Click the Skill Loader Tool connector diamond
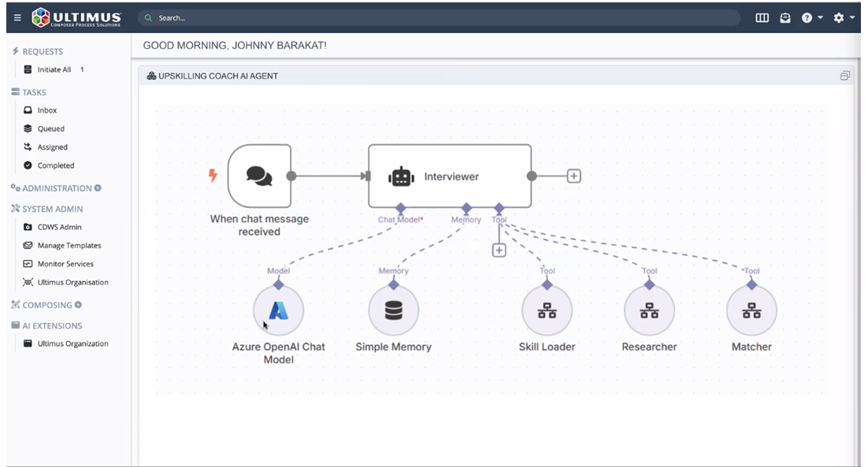This screenshot has height=467, width=868. [x=547, y=284]
